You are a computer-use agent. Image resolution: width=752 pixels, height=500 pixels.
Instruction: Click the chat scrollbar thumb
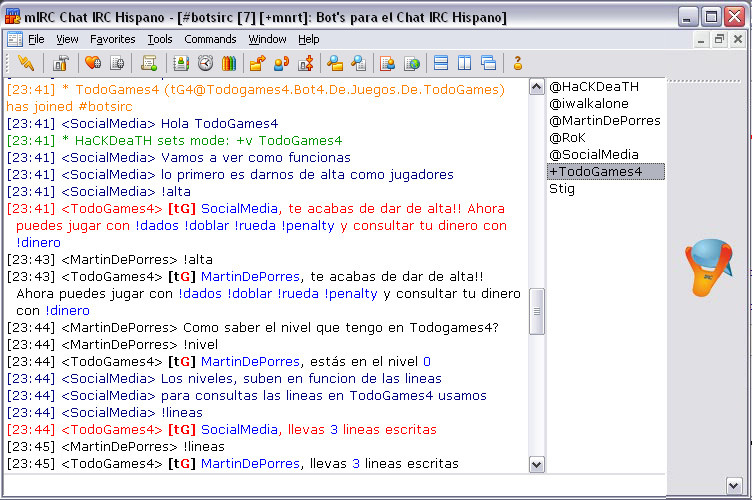click(536, 312)
